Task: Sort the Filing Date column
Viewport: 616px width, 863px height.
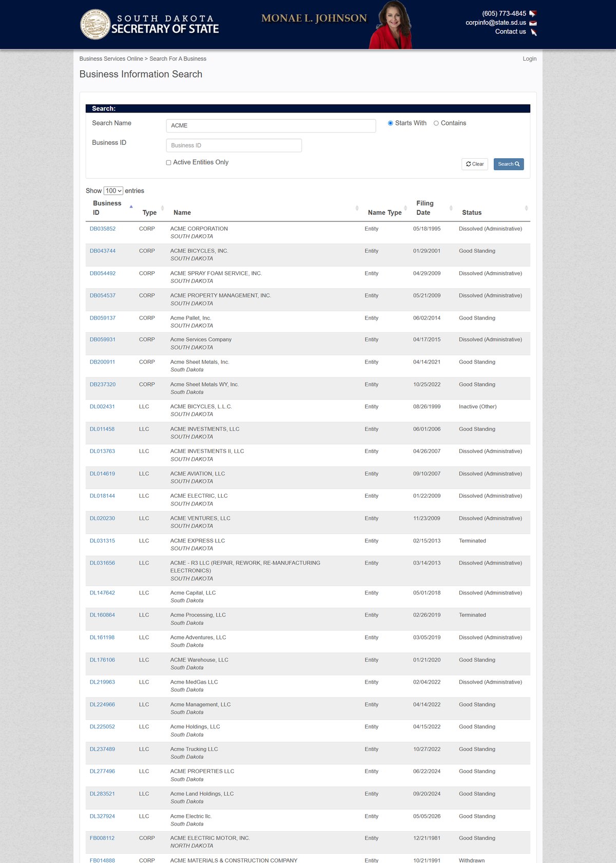Action: (451, 208)
